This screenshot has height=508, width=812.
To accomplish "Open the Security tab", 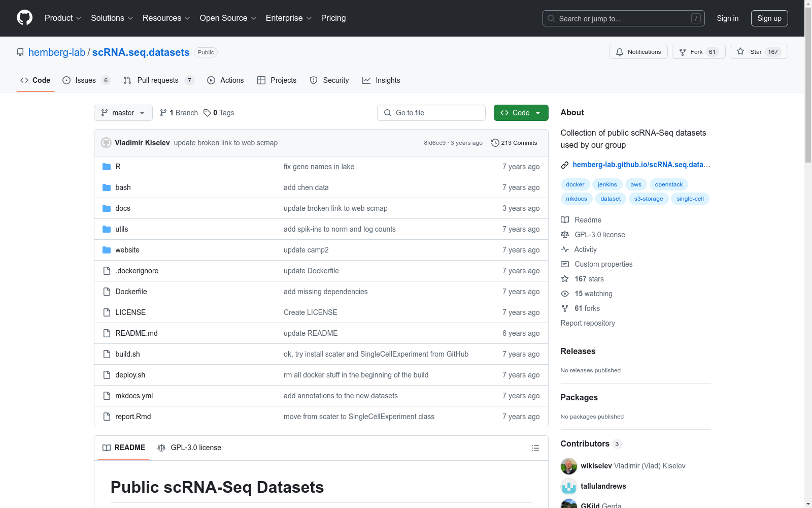I will point(329,80).
